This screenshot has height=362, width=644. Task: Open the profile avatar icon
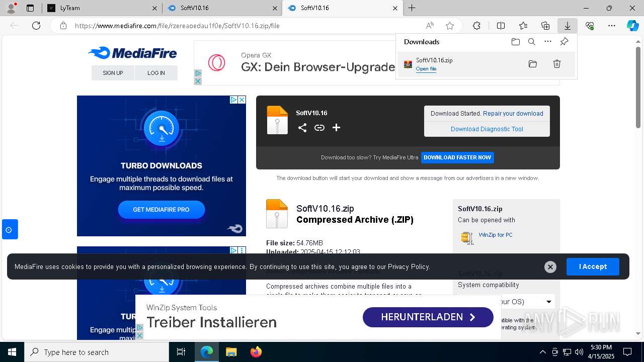(x=11, y=8)
